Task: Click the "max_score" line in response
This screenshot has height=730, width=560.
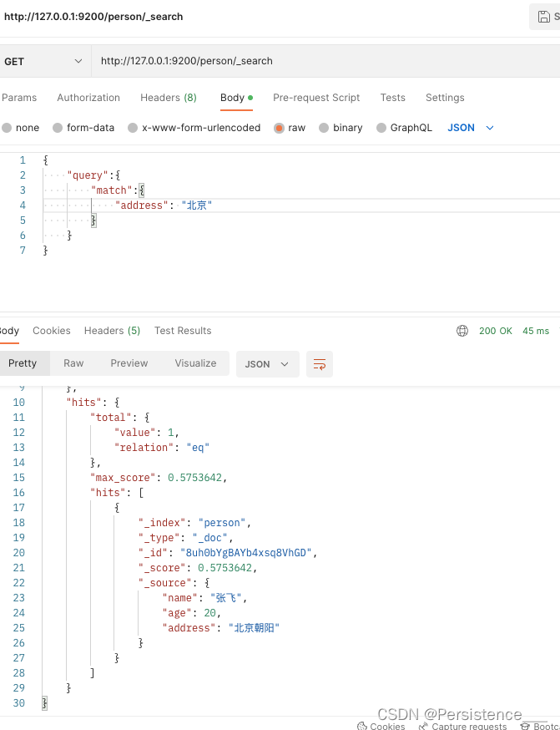Action: pyautogui.click(x=159, y=478)
